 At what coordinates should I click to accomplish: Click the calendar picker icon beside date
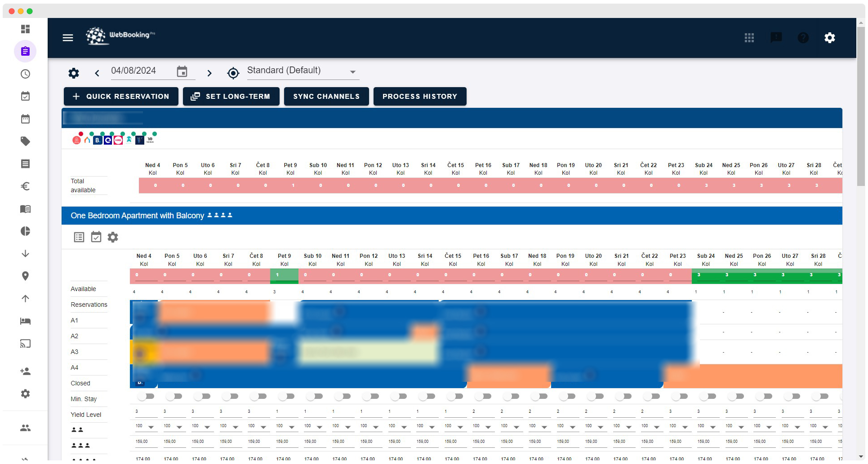click(182, 72)
